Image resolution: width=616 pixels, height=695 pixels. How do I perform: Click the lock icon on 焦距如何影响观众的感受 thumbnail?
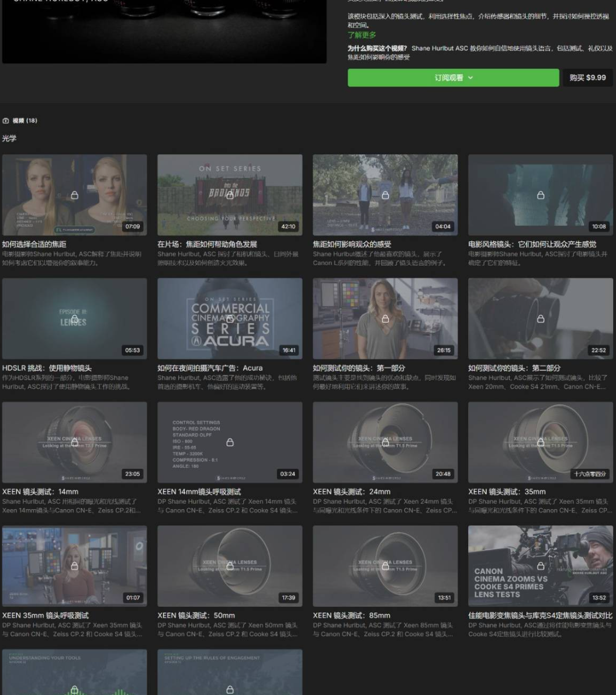[x=385, y=195]
